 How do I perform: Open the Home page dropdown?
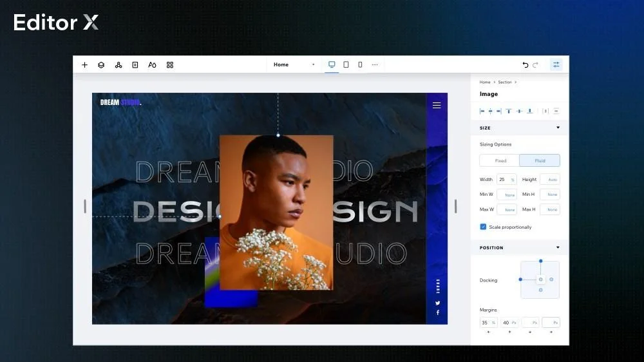tap(294, 64)
